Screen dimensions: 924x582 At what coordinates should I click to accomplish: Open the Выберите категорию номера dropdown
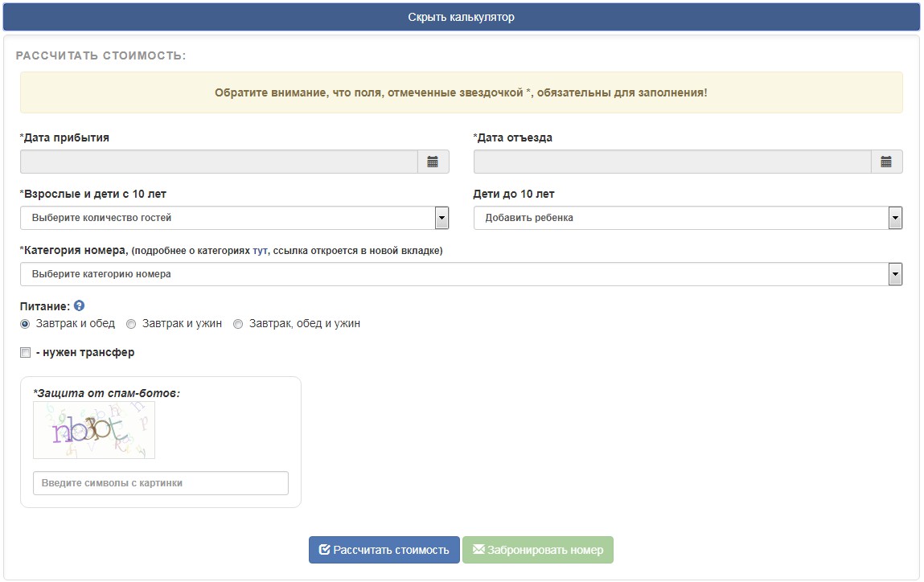point(462,274)
